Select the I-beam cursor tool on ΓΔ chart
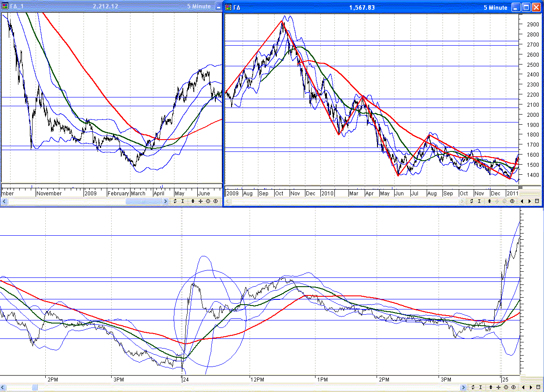The width and height of the screenshot is (544, 392). [479, 201]
